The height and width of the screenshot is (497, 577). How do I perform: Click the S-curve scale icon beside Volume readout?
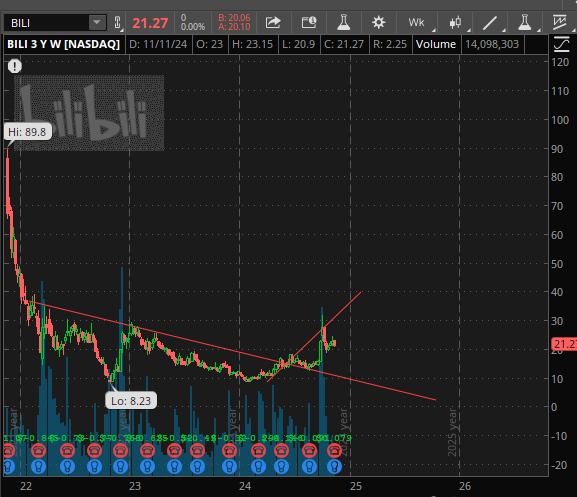[562, 44]
